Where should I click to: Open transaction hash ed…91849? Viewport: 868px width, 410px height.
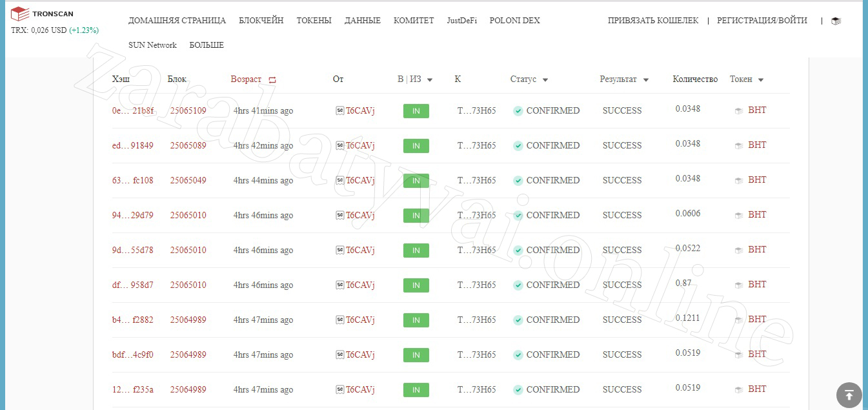coord(133,145)
